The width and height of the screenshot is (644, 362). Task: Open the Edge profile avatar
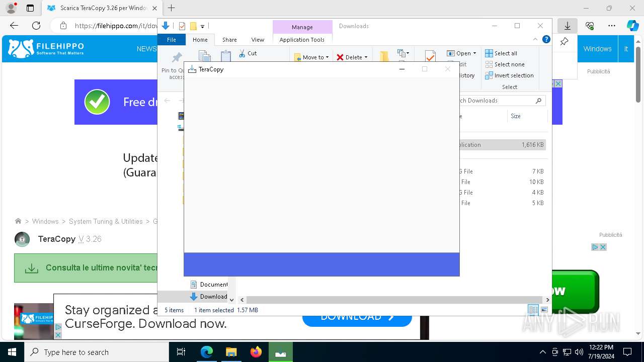(x=11, y=8)
